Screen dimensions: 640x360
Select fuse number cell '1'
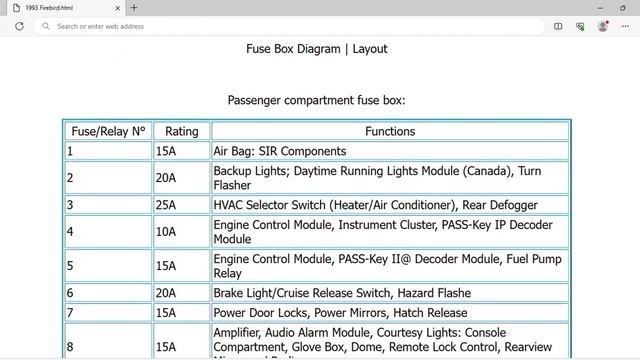(x=108, y=151)
